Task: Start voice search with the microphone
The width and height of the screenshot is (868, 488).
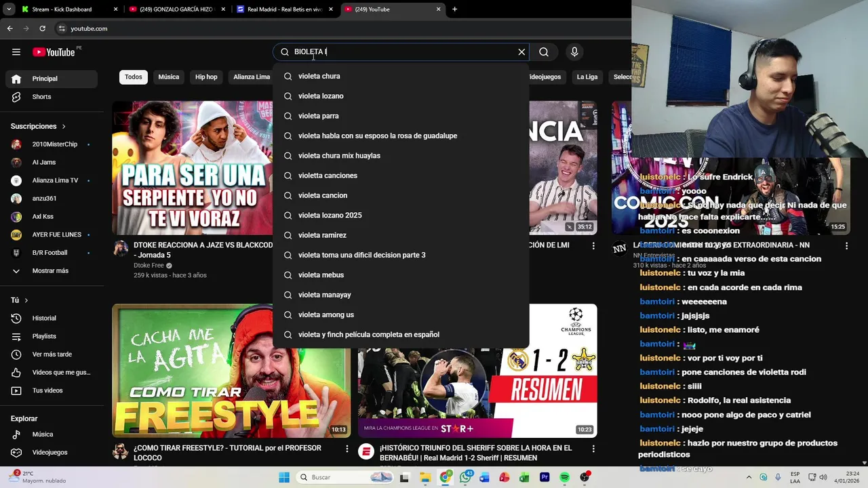Action: point(574,52)
